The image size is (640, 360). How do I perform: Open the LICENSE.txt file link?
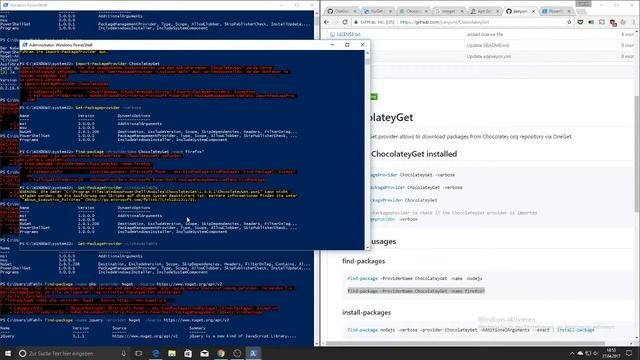348,34
